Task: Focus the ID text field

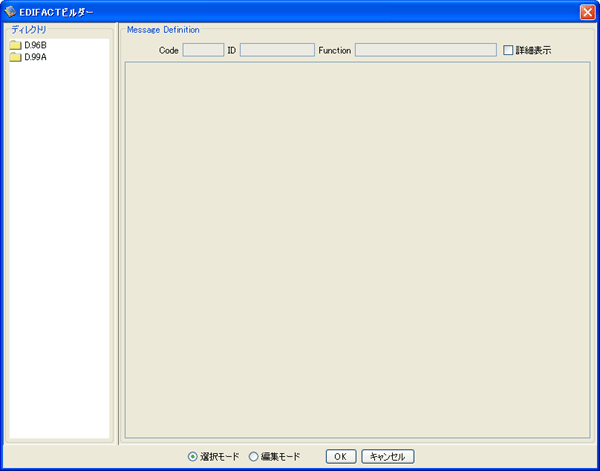Action: (277, 49)
